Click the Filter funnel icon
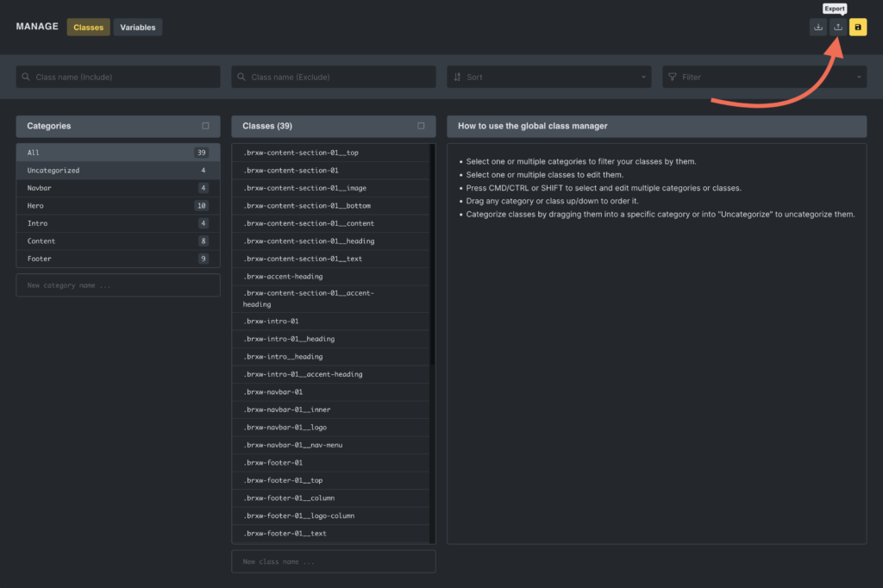883x588 pixels. 673,77
